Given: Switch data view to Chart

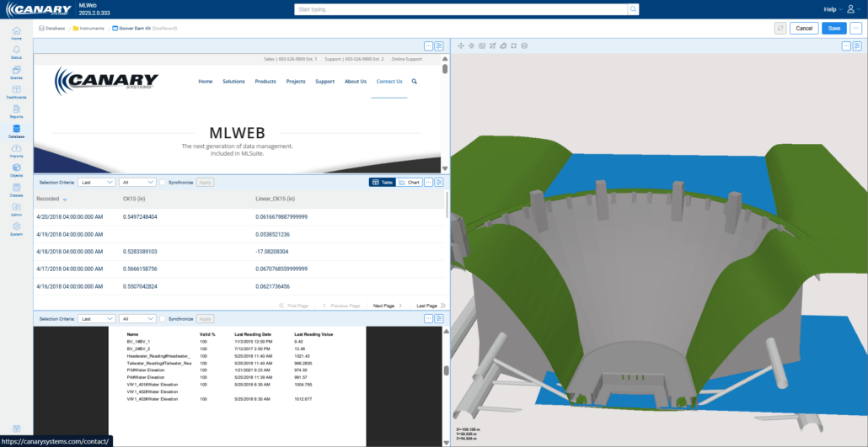Looking at the screenshot, I should pos(409,182).
